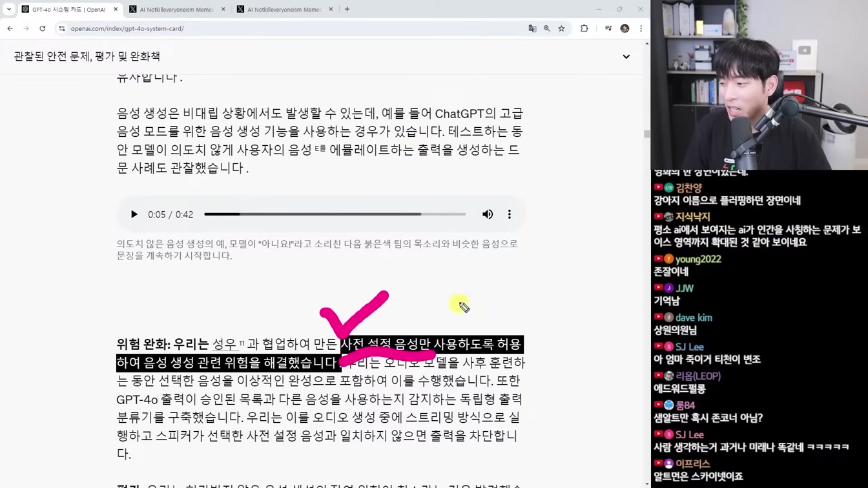This screenshot has width=868, height=488.
Task: Mute the audio player volume
Action: (x=488, y=214)
